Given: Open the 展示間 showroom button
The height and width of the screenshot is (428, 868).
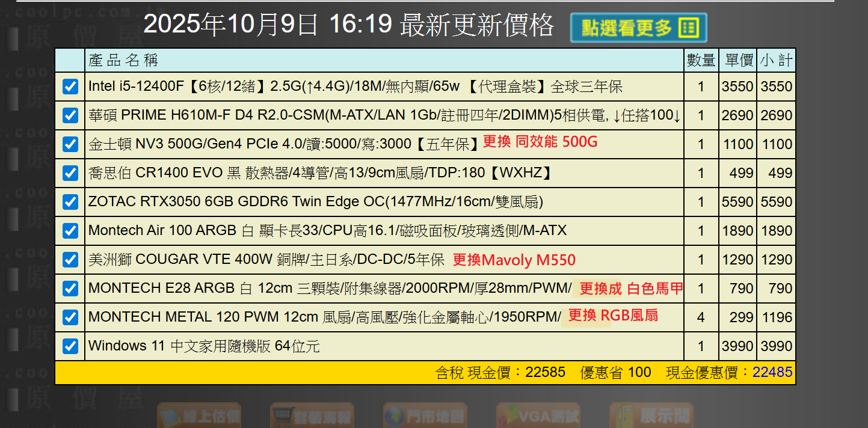Looking at the screenshot, I should 651,415.
